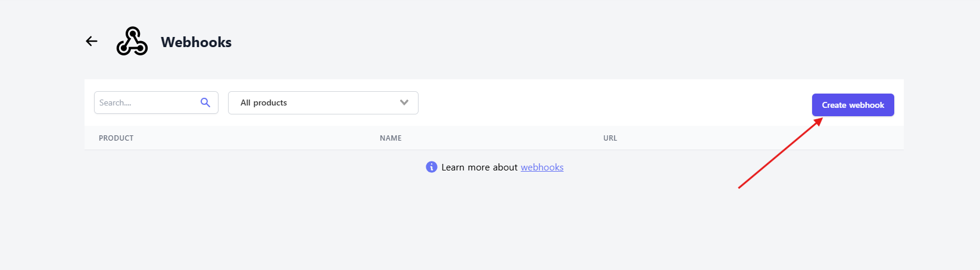Open the webhooks documentation link
Image resolution: width=980 pixels, height=270 pixels.
tap(542, 167)
